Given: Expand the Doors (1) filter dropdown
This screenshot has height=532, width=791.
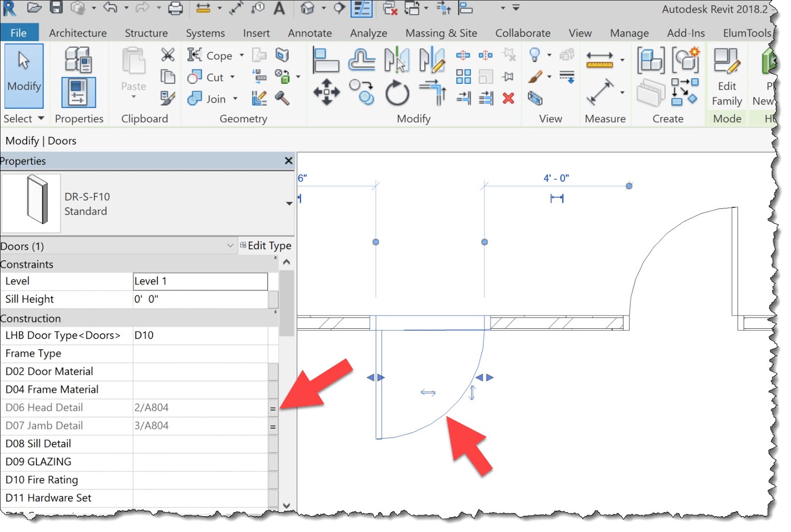Looking at the screenshot, I should tap(230, 245).
